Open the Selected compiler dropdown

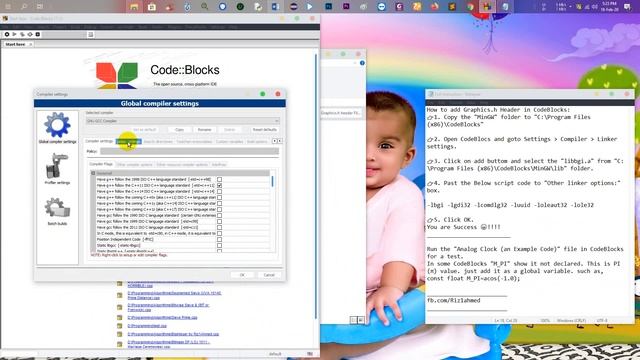point(182,121)
